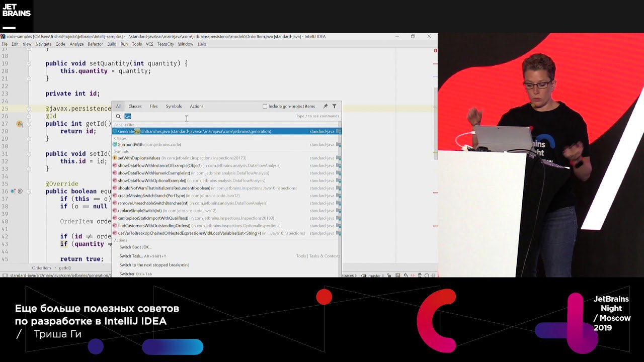
Task: Select GenerateSwitchBranches.java class icon in results
Action: click(115, 131)
